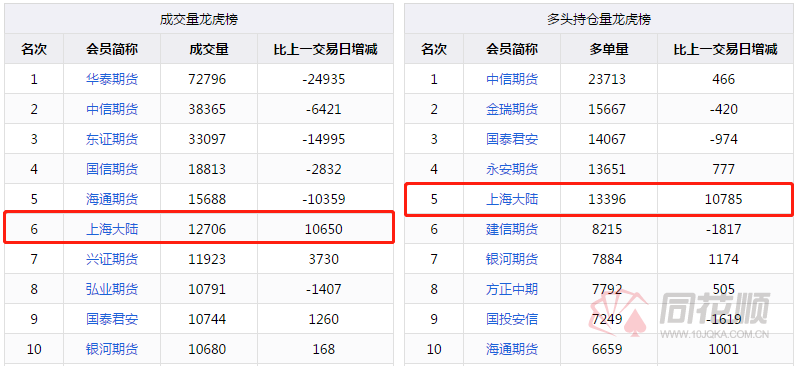Click the change value 466
Screen dimensions: 799x366
[724, 79]
